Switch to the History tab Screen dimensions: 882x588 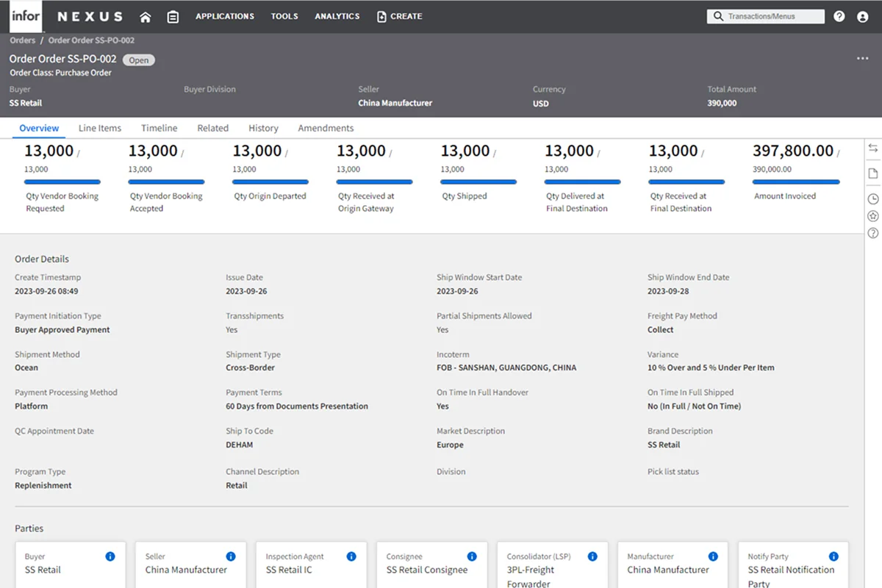click(263, 128)
